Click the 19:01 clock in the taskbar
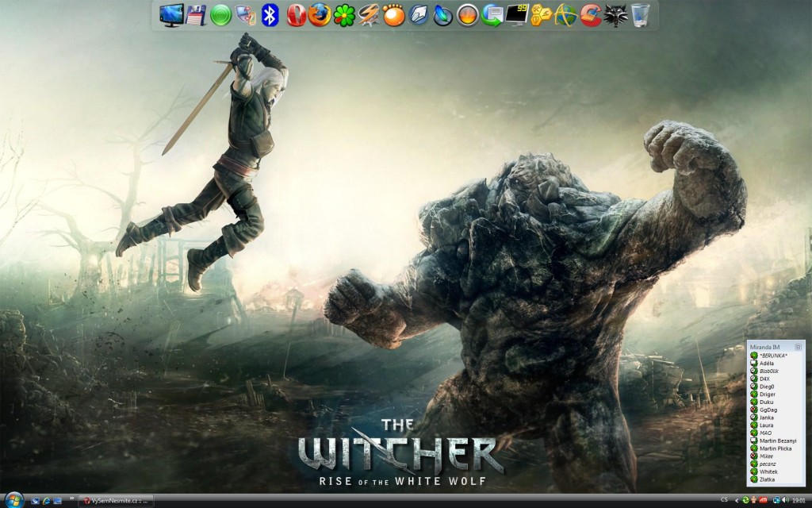The image size is (812, 508). click(x=799, y=501)
